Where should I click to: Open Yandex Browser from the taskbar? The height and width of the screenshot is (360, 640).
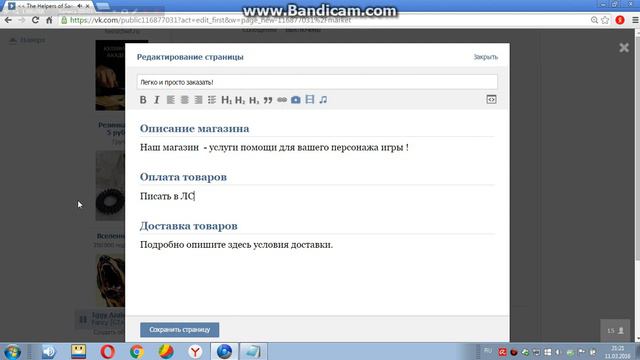coord(196,351)
